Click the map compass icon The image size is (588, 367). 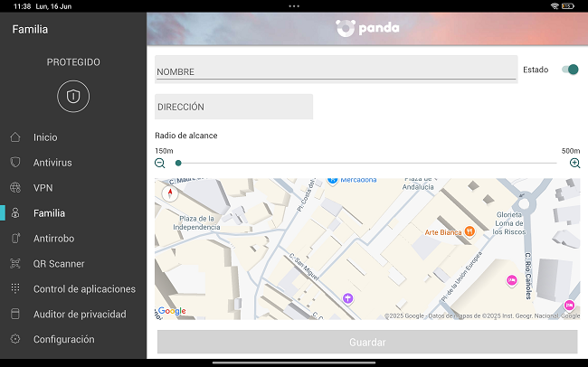[168, 192]
